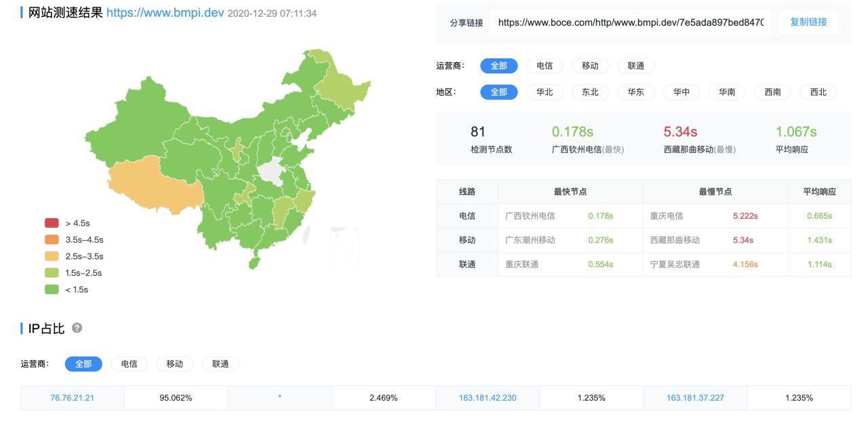Choose the 东北 region filter
This screenshot has height=423, width=868.
point(590,92)
